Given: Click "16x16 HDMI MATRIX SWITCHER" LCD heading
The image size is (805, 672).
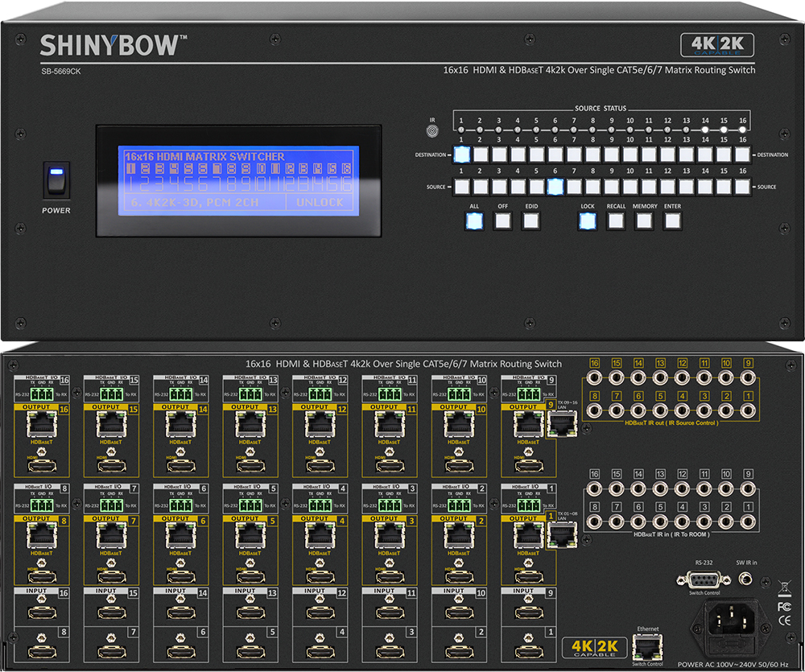Looking at the screenshot, I should (204, 156).
